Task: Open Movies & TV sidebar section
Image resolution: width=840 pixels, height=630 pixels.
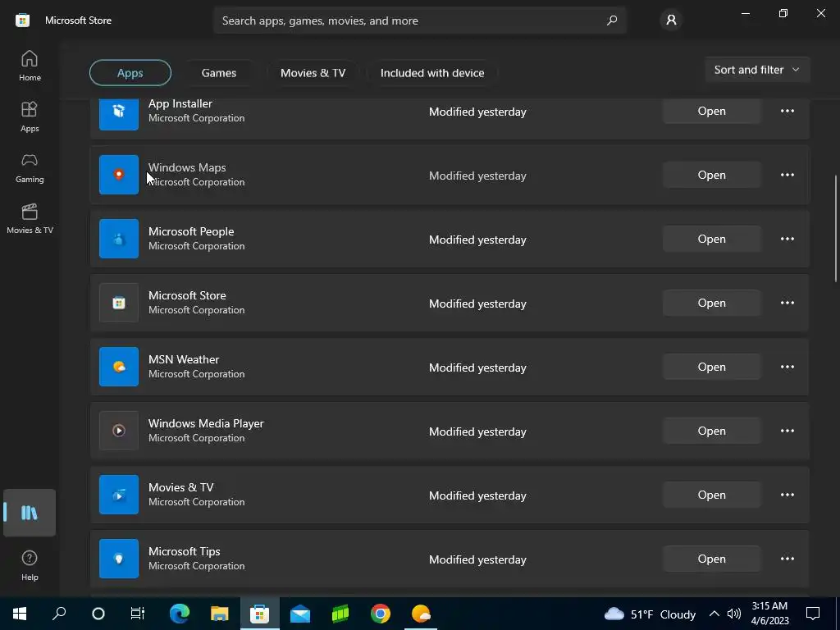Action: 30,218
